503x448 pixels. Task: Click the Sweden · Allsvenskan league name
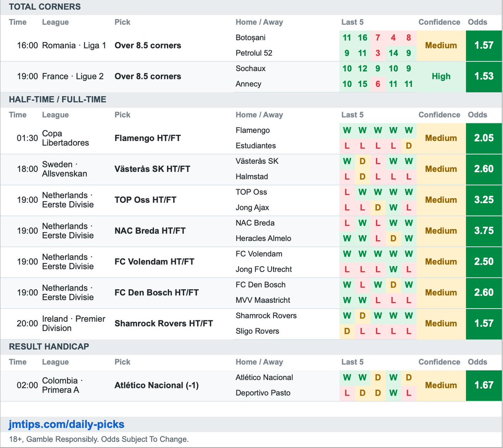[65, 169]
